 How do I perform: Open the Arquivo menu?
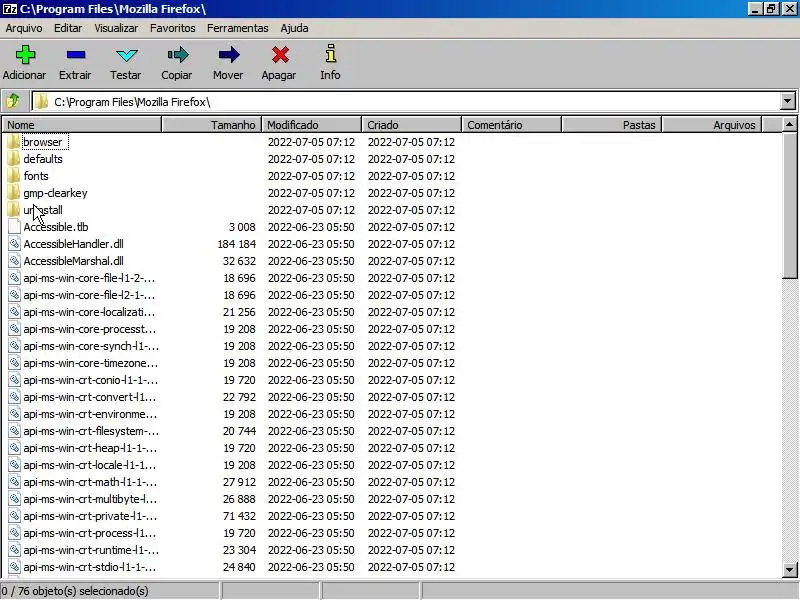coord(24,28)
